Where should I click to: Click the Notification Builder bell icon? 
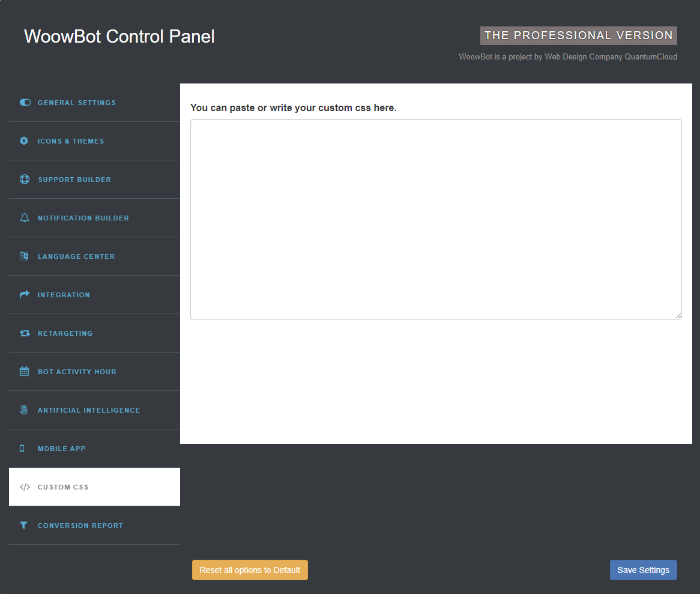tap(25, 217)
